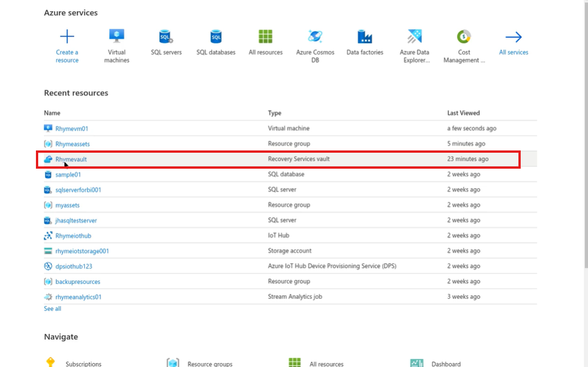
Task: Click the Rhymeassets resource group icon
Action: coord(48,144)
